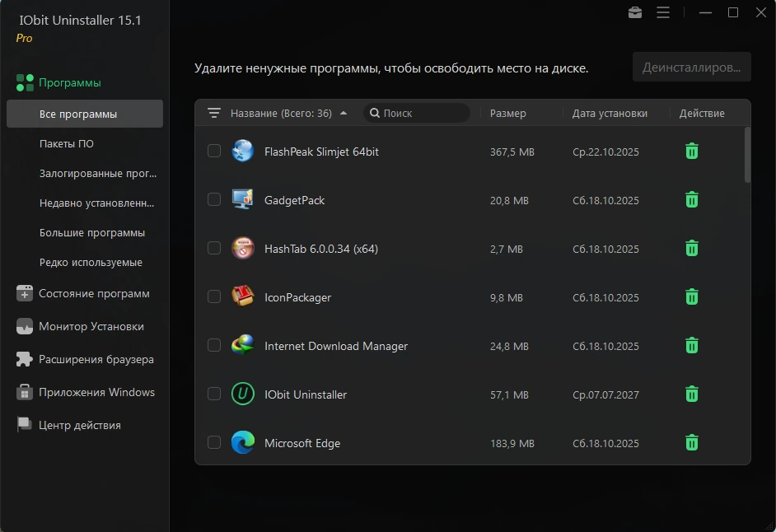This screenshot has height=532, width=776.
Task: Click the filter list icon beside Название
Action: tap(214, 113)
